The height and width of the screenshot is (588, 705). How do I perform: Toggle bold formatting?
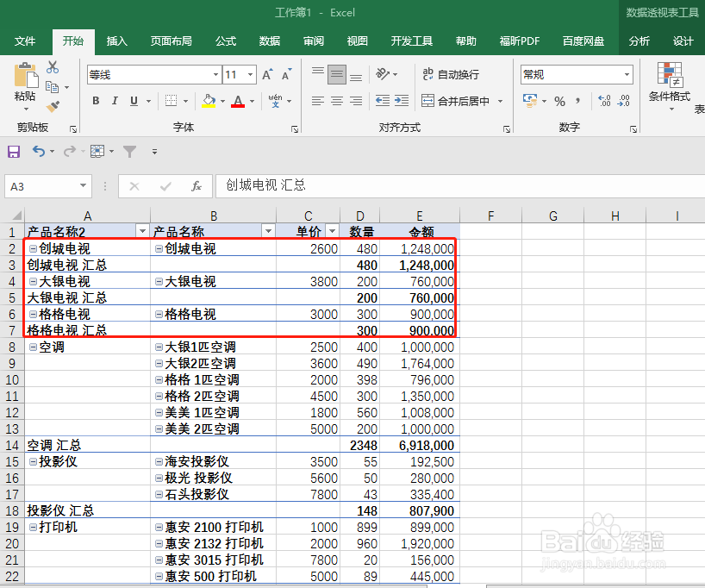pos(96,101)
